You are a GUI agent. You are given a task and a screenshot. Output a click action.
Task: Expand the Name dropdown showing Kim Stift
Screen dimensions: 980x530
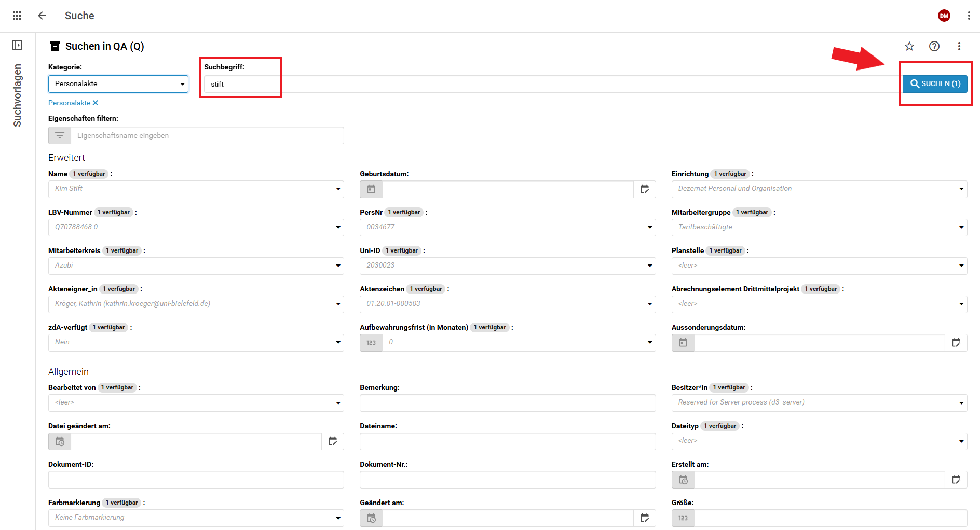tap(338, 189)
